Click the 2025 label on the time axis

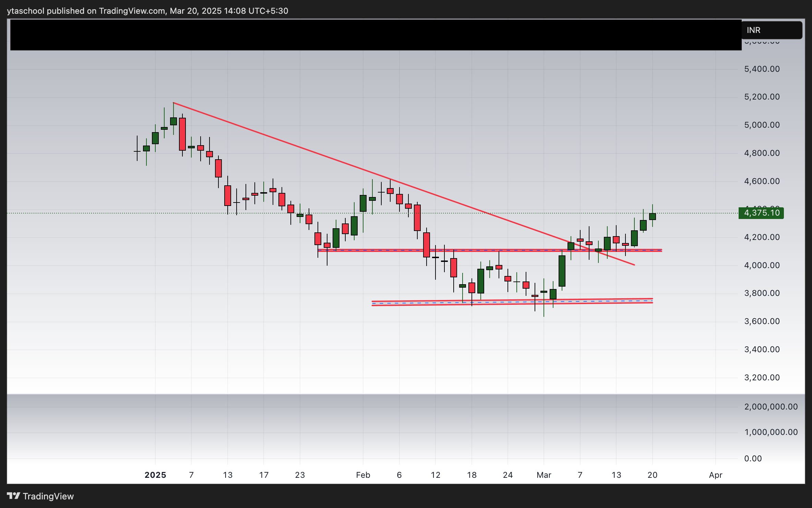tap(155, 475)
